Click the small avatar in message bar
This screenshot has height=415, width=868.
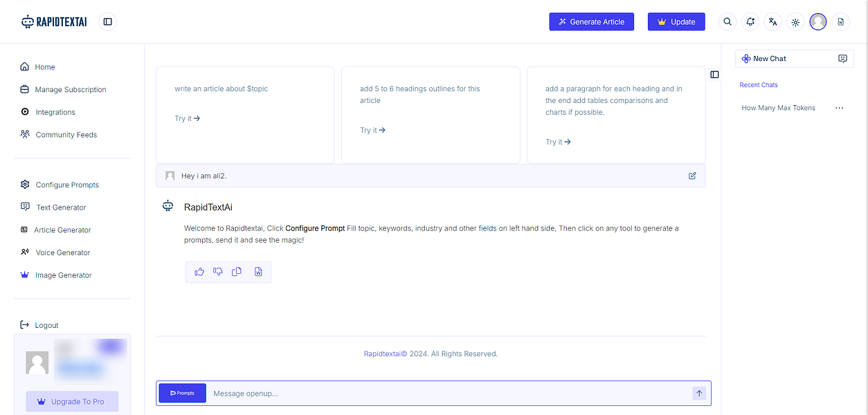[x=170, y=176]
